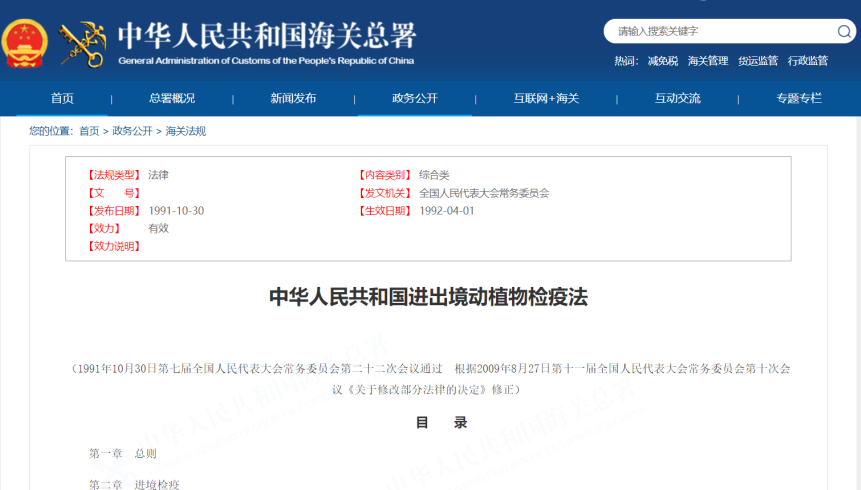Open the 专题专栏 menu item
The image size is (861, 490).
(798, 98)
